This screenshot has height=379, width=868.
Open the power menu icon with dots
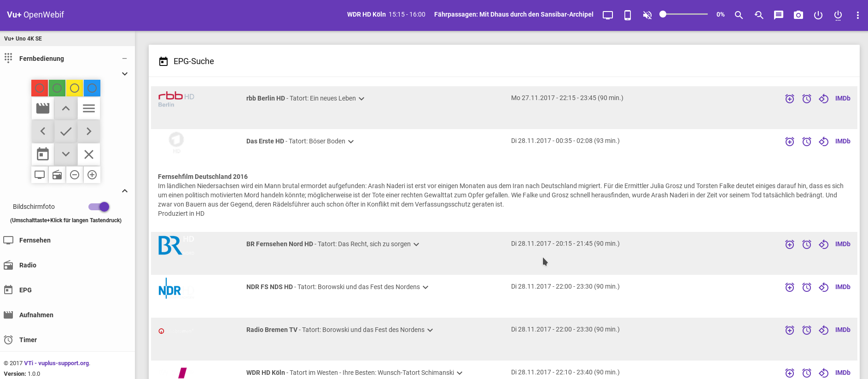click(x=838, y=15)
